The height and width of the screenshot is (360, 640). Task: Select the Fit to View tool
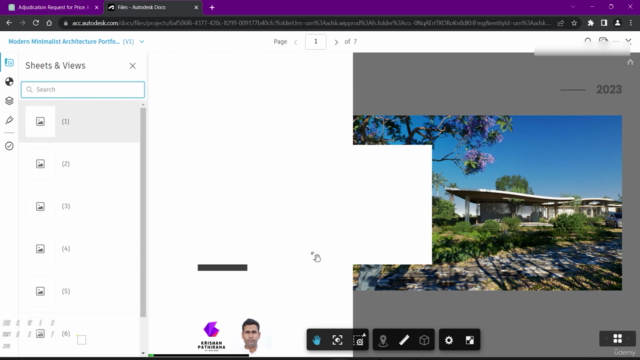(338, 340)
